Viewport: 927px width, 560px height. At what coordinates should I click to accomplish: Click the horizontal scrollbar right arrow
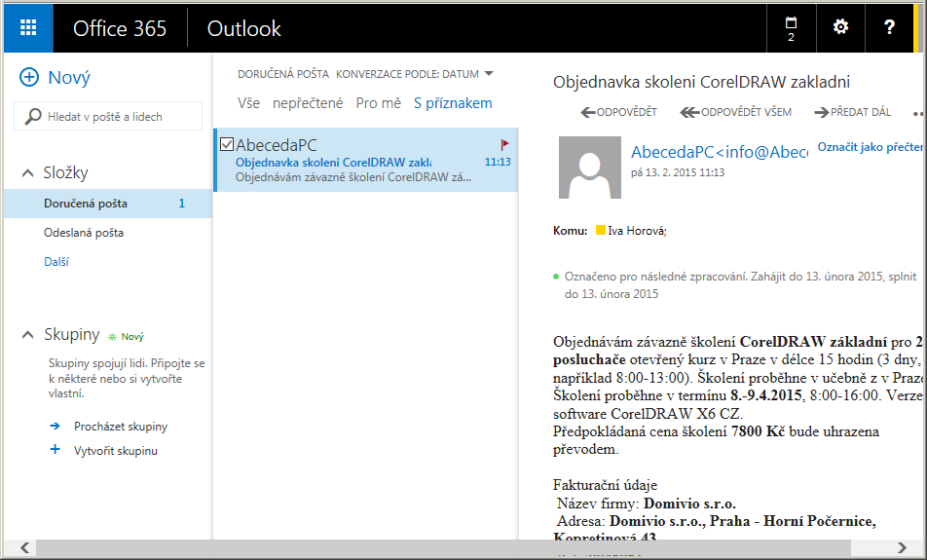902,547
